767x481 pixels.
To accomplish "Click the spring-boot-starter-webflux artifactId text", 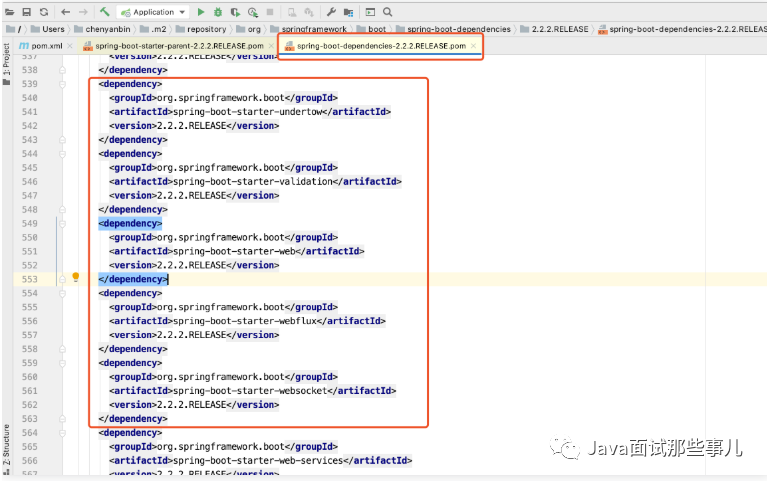I will tap(245, 321).
